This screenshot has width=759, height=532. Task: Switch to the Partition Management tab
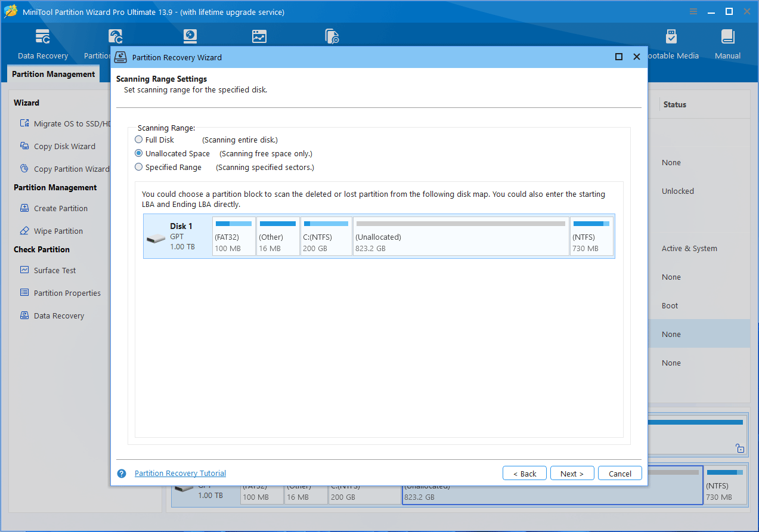tap(54, 74)
